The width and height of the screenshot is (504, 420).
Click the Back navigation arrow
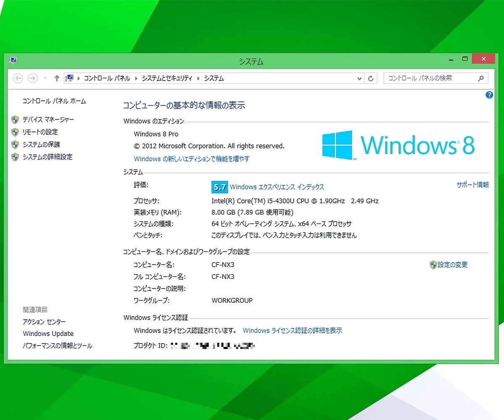tap(18, 79)
